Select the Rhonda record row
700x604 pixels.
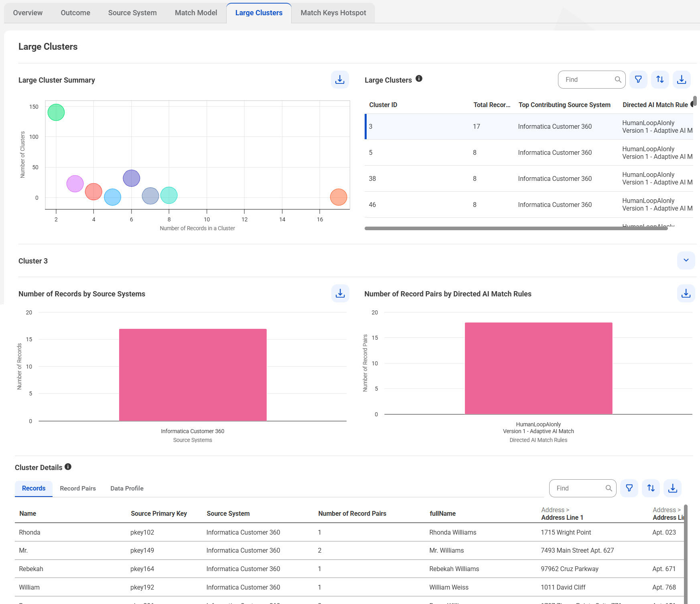click(x=349, y=532)
